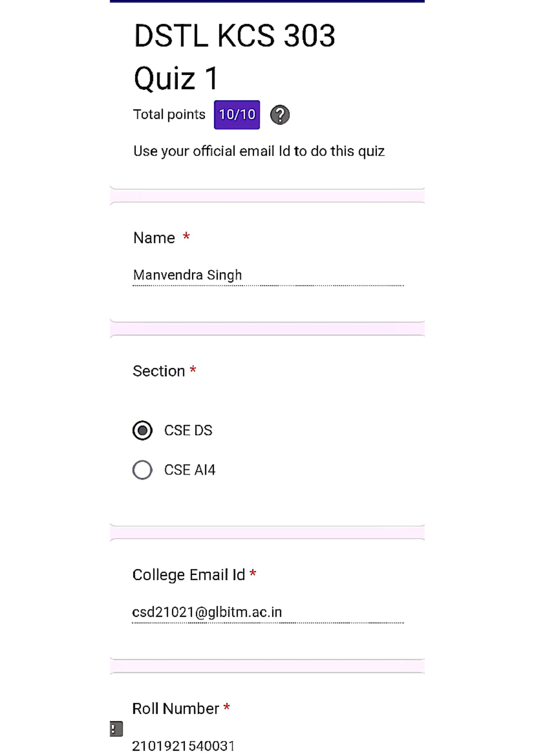
Task: Click the asterisk beside College Email Id
Action: click(x=253, y=573)
